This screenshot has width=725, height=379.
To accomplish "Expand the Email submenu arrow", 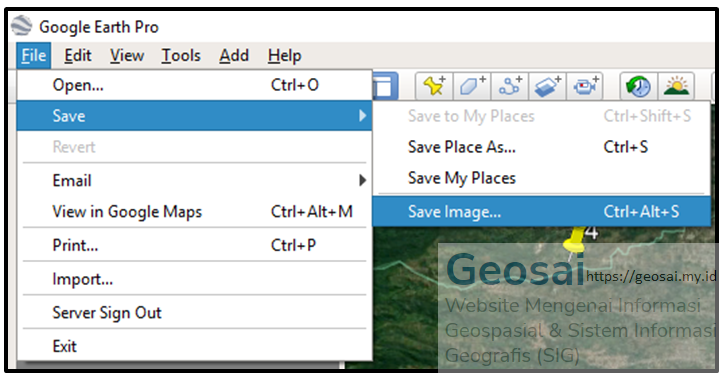I will 362,180.
